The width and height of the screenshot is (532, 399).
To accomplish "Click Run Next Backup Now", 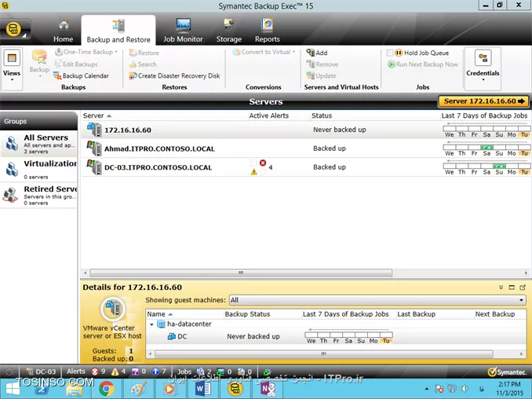I will [423, 64].
